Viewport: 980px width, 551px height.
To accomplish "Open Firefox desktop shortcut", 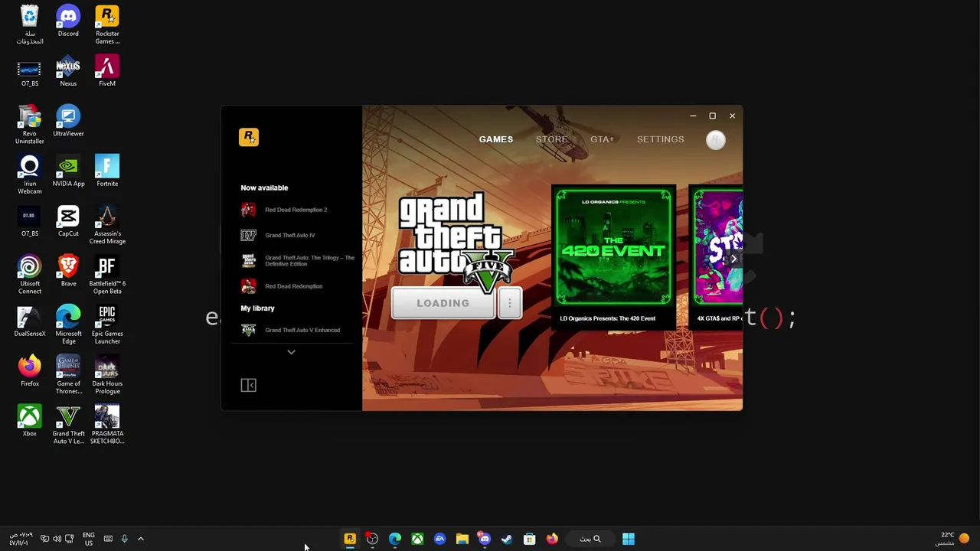I will click(29, 371).
